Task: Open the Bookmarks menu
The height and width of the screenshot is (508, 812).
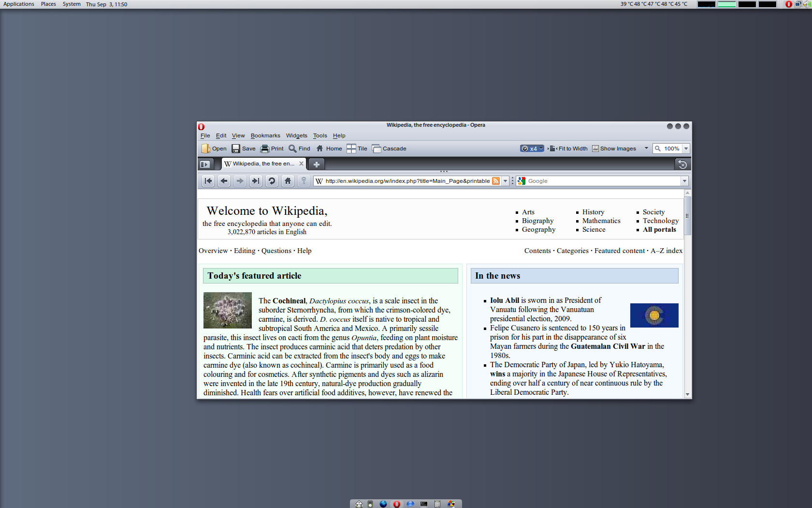Action: 265,135
